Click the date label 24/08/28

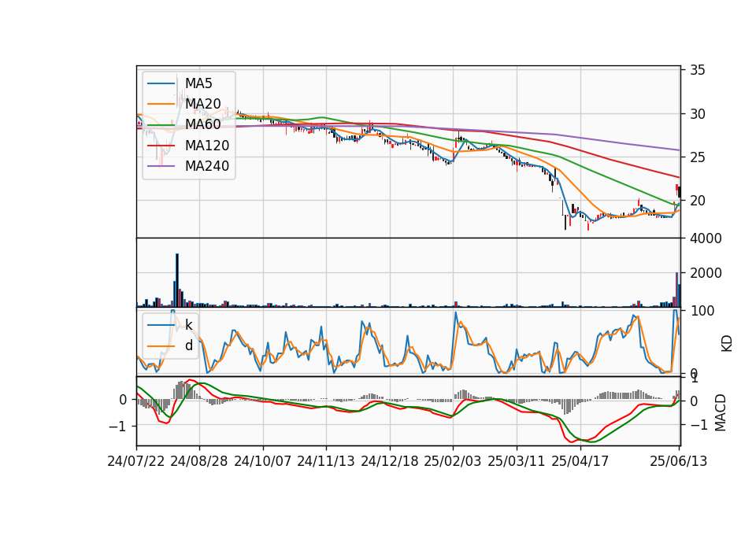coord(199,461)
